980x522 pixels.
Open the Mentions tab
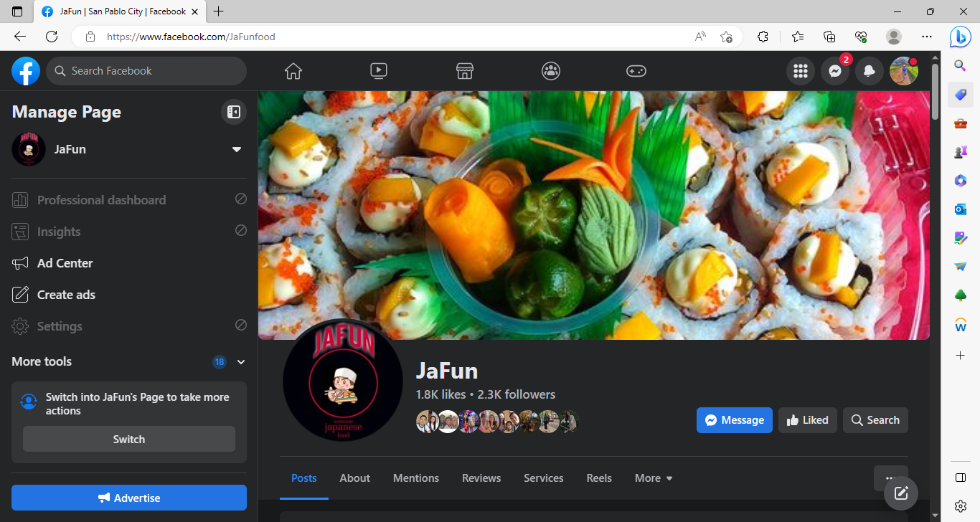tap(416, 478)
